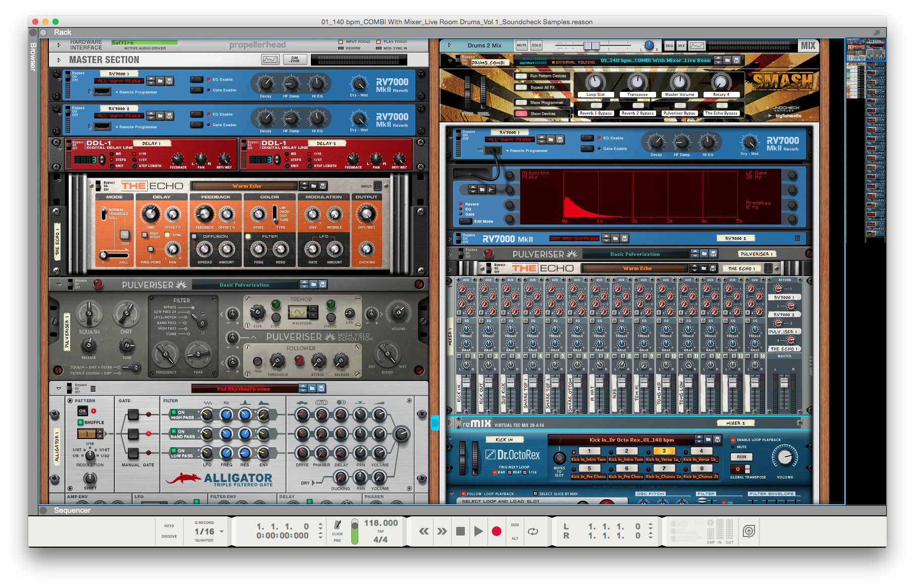The height and width of the screenshot is (588, 915).
Task: Save patch on left RV7000 2
Action: coord(169,116)
